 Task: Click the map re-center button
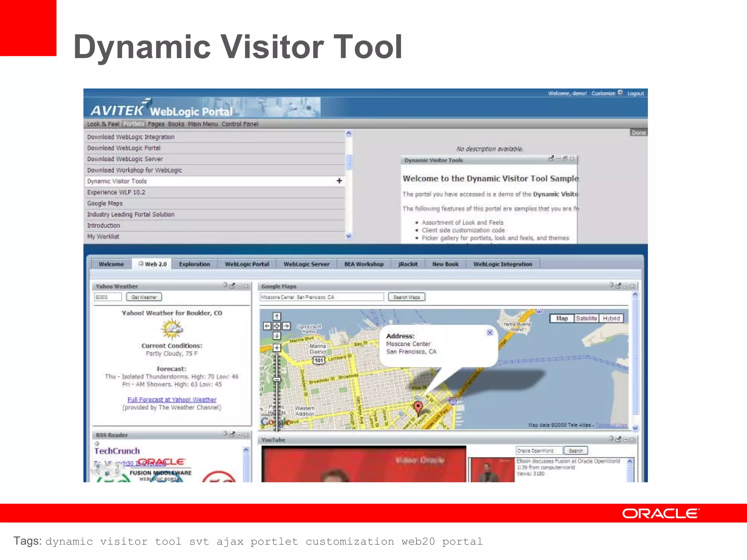(x=277, y=326)
